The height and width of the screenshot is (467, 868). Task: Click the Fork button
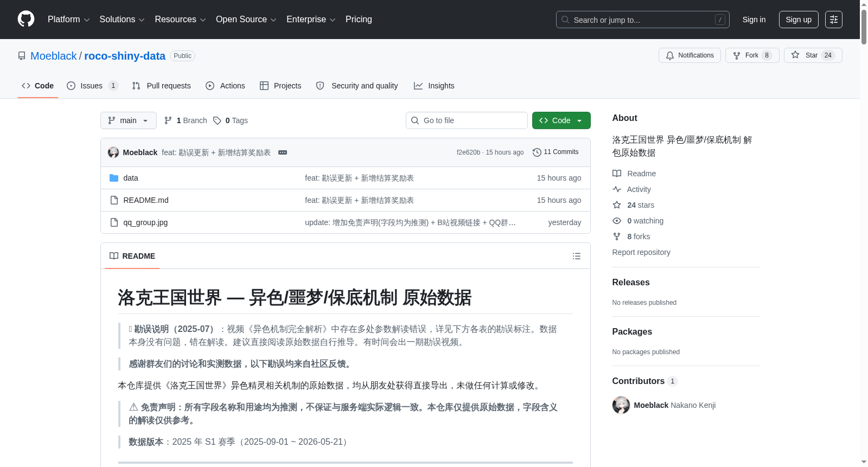[752, 55]
